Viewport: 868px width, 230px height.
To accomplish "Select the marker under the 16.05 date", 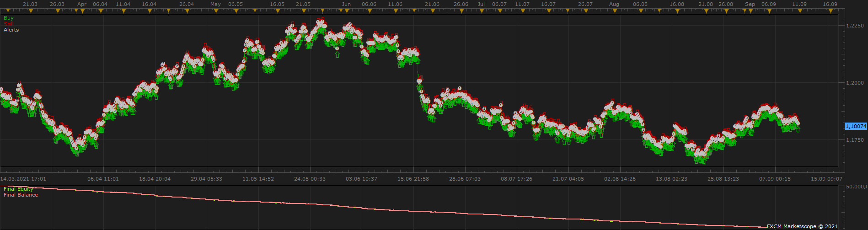I will coord(277,11).
